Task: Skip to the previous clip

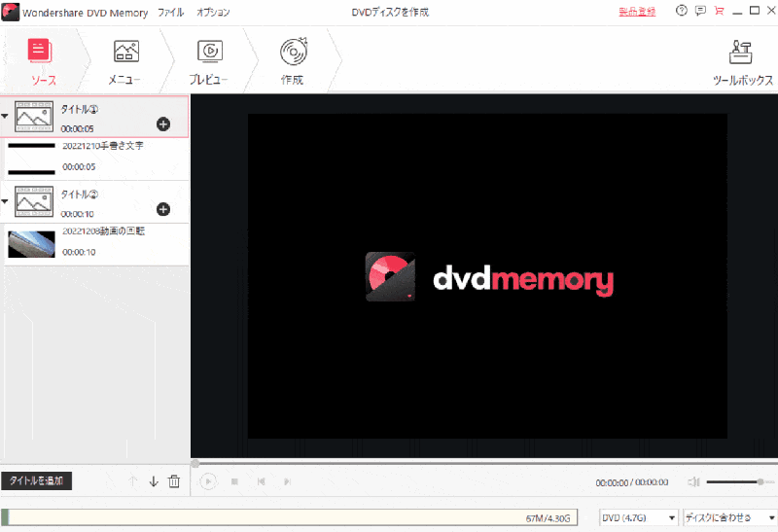Action: pos(261,481)
